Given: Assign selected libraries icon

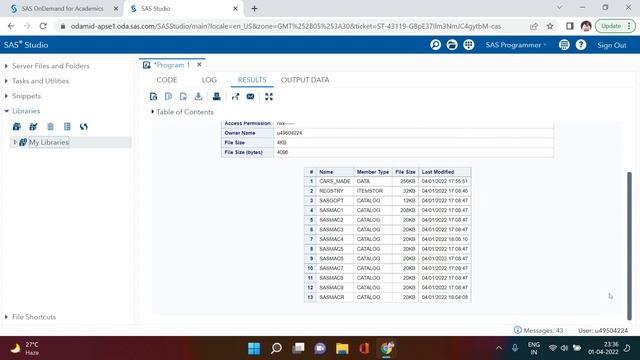Looking at the screenshot, I should 33,127.
